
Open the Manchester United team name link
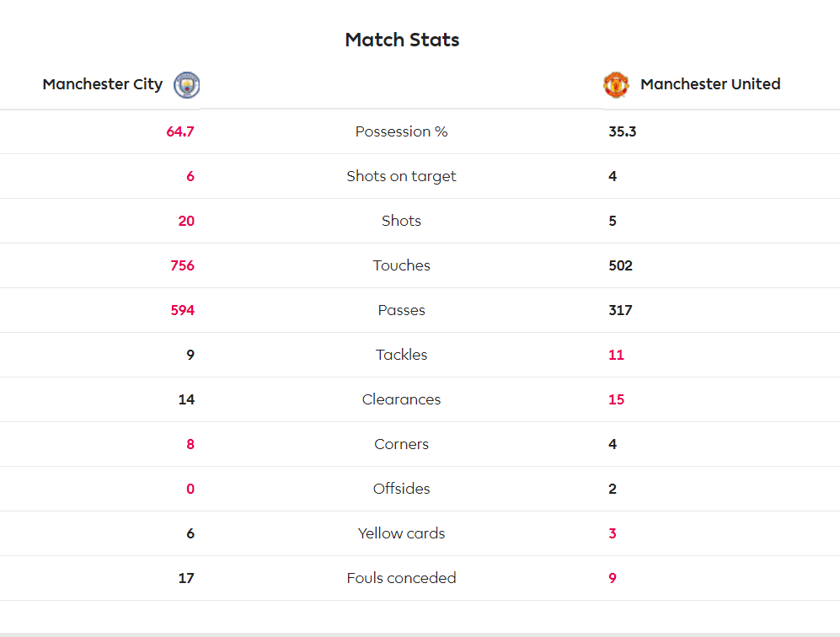point(710,84)
